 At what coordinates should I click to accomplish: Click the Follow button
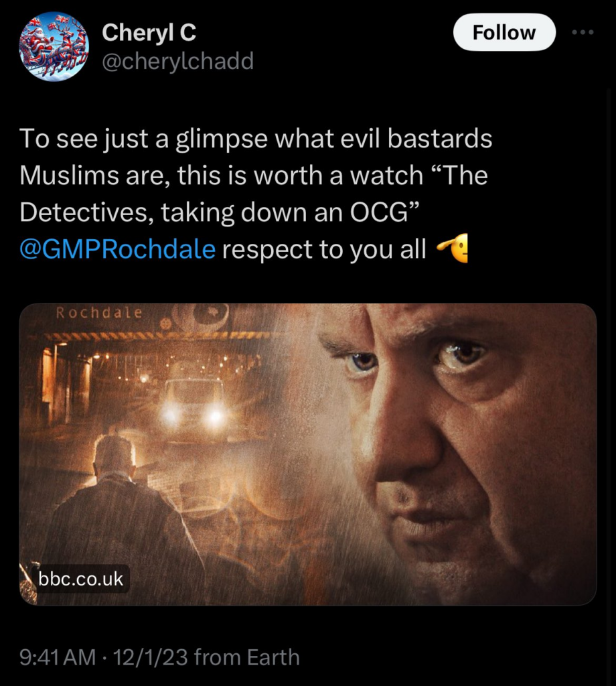[504, 33]
